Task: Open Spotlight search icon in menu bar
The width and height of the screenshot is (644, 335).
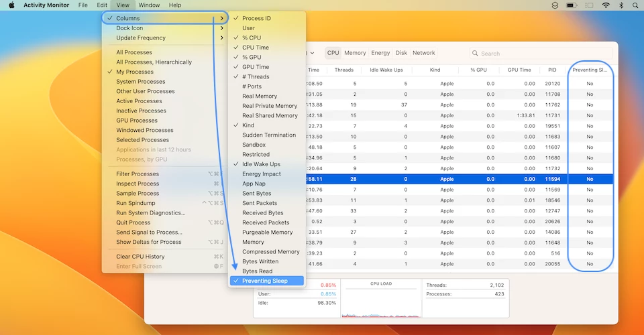Action: 635,5
